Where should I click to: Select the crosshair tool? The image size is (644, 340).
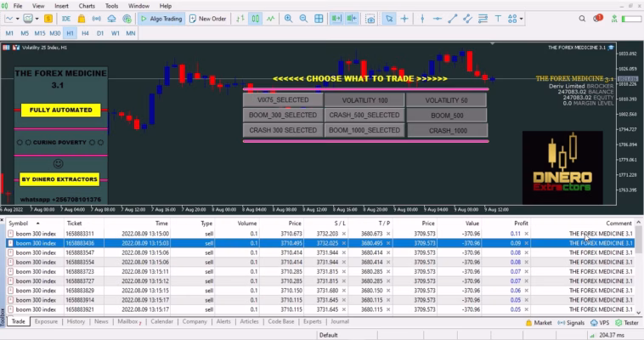404,19
